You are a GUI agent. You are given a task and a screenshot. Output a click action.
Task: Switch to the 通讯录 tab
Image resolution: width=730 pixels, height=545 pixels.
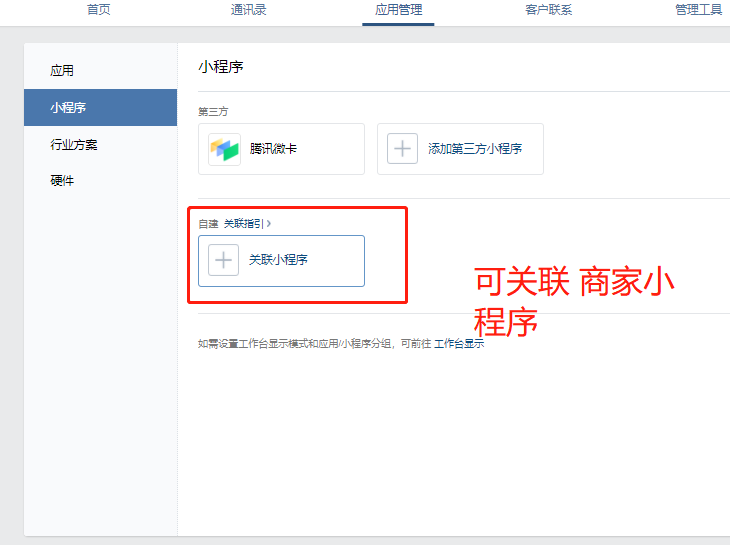click(248, 10)
